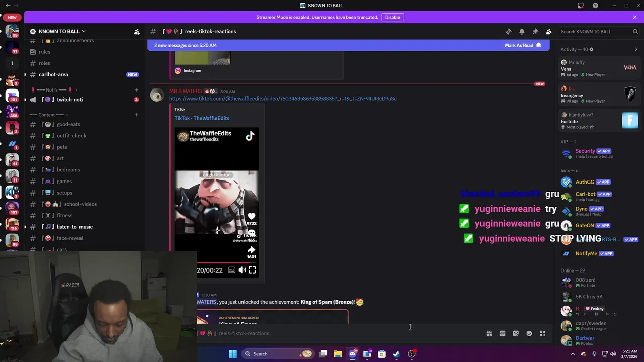The height and width of the screenshot is (362, 644).
Task: Click Mark As Read button
Action: pyautogui.click(x=523, y=45)
